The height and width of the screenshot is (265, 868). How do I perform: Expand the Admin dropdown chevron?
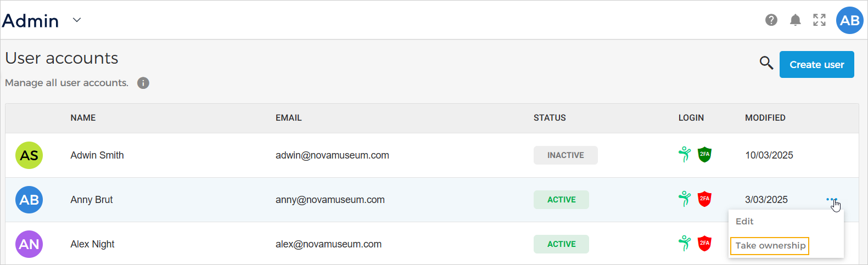click(77, 20)
